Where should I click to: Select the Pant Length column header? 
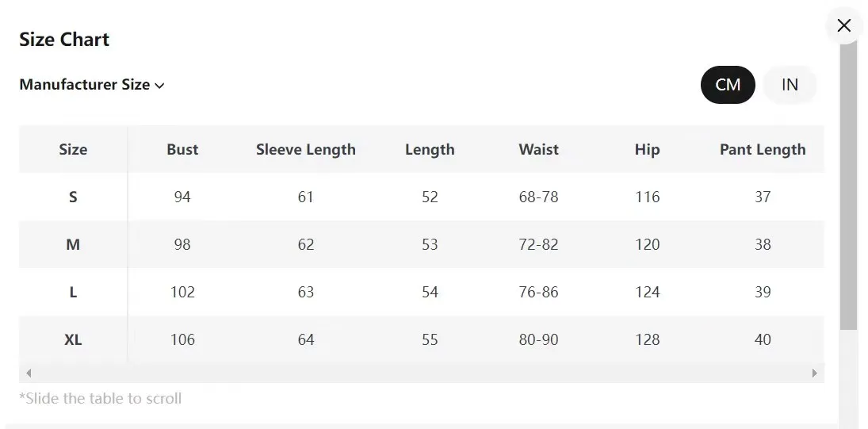click(x=762, y=149)
